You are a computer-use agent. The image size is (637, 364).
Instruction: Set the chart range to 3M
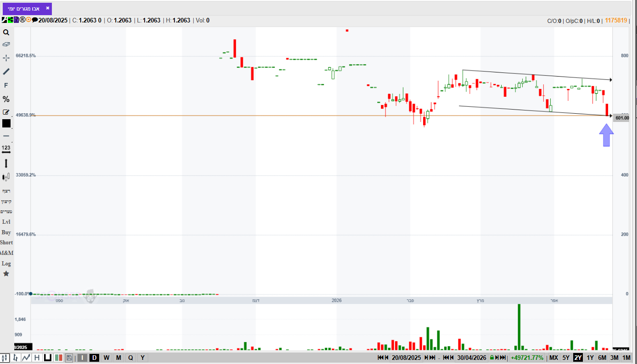coord(614,358)
